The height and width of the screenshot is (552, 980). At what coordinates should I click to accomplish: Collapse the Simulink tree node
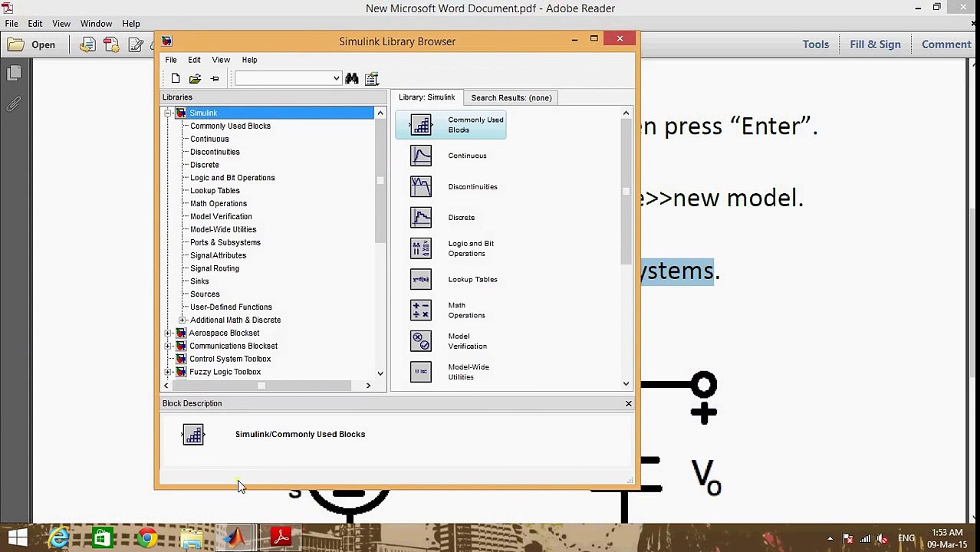tap(168, 113)
